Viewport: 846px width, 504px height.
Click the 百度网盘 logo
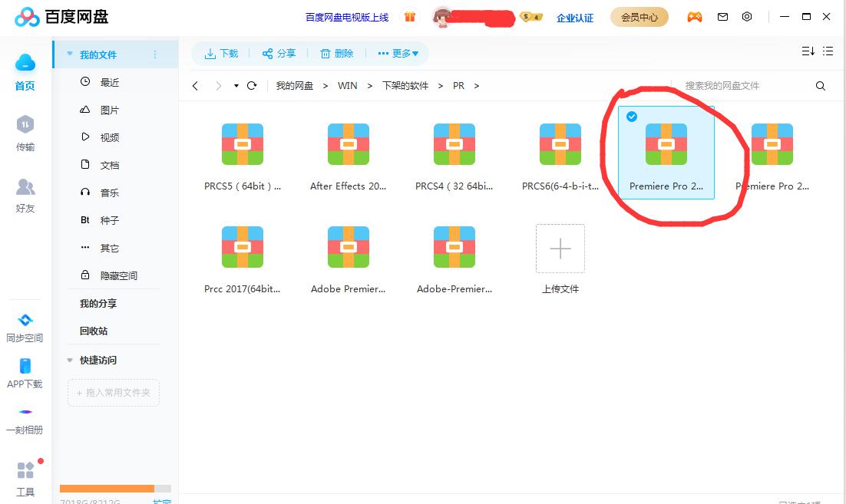61,17
